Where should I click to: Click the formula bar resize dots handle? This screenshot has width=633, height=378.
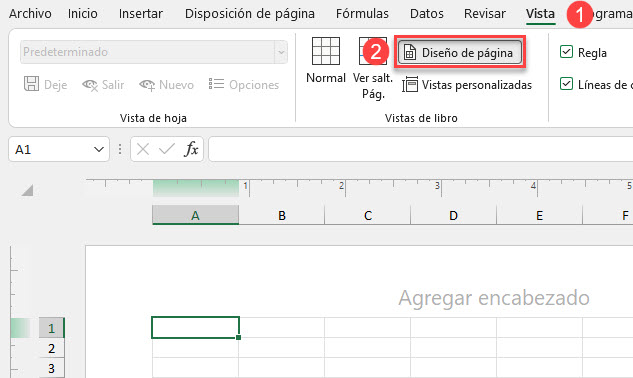pyautogui.click(x=120, y=149)
